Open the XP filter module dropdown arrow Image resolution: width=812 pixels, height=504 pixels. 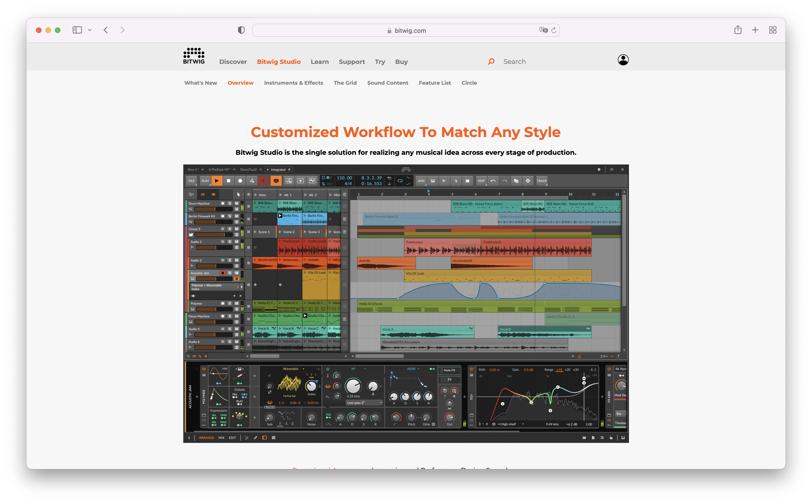(365, 369)
